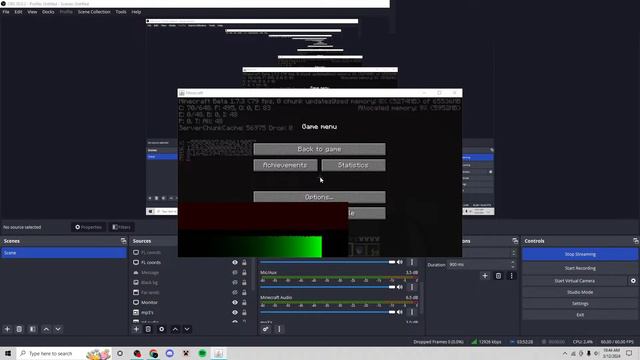Pop out the Scenes dock
The height and width of the screenshot is (360, 640).
coord(124,241)
